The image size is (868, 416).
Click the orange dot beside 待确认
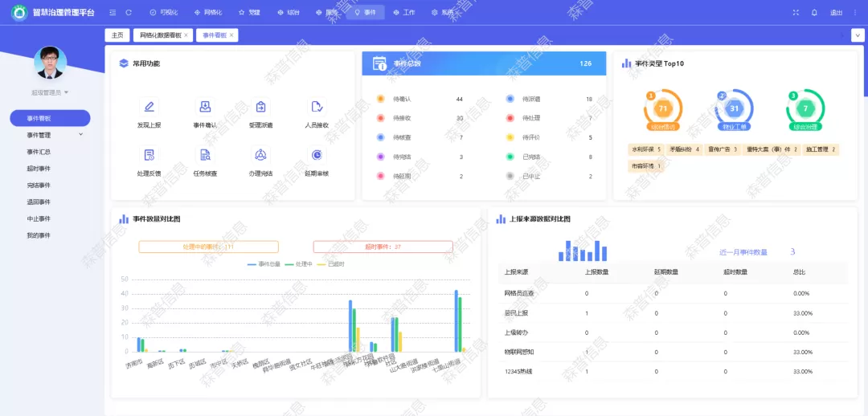point(380,99)
